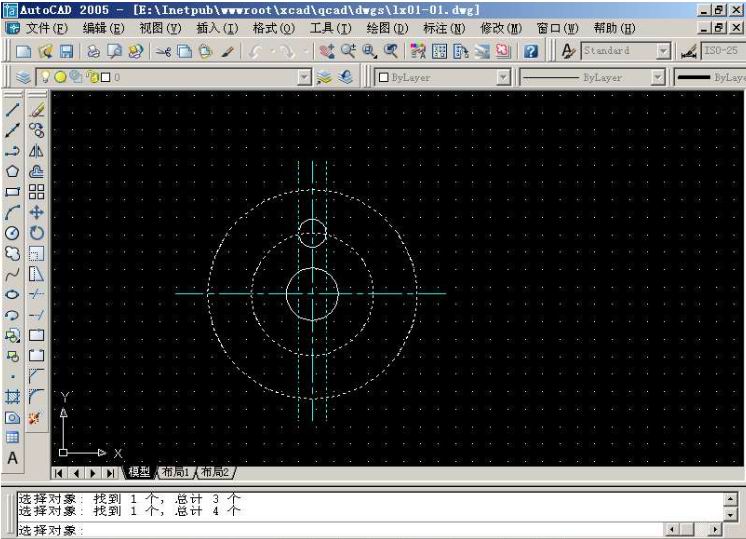Activate the Trim modify tool
This screenshot has height=539, width=746.
(x=37, y=294)
